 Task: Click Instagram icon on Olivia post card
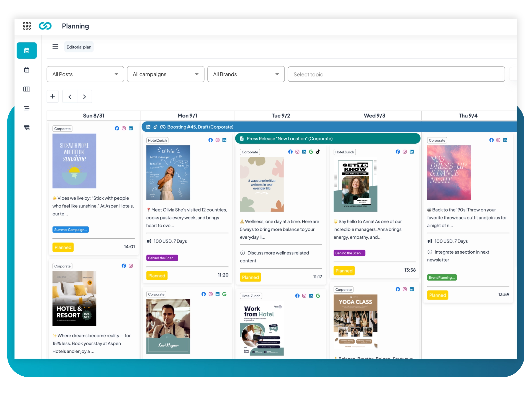(x=217, y=140)
